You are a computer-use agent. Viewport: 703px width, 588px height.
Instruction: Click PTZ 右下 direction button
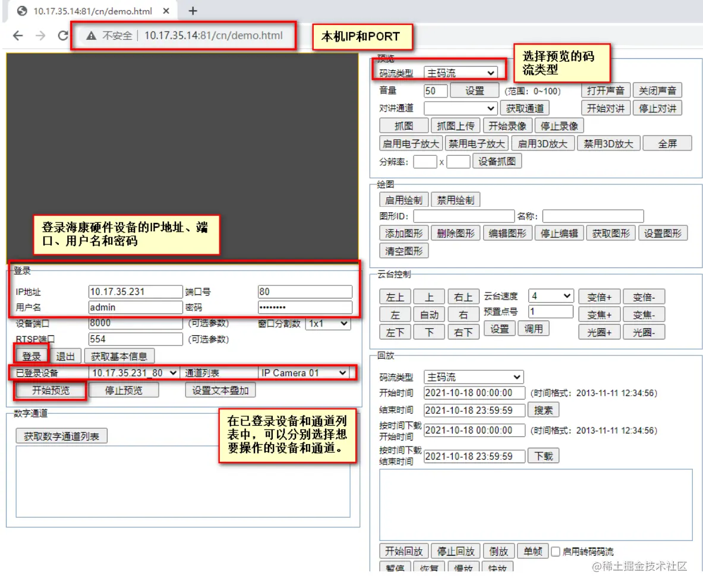[x=463, y=332]
